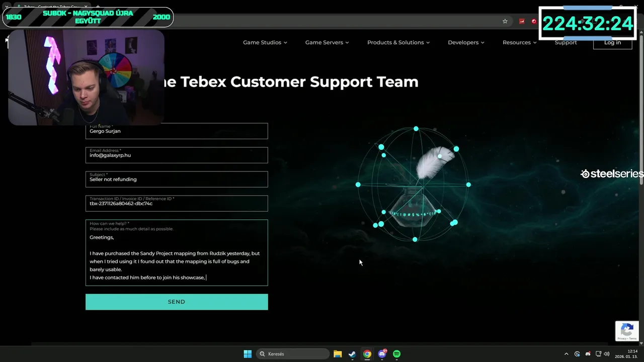Image resolution: width=644 pixels, height=362 pixels.
Task: Open Discord from the taskbar
Action: tap(382, 354)
